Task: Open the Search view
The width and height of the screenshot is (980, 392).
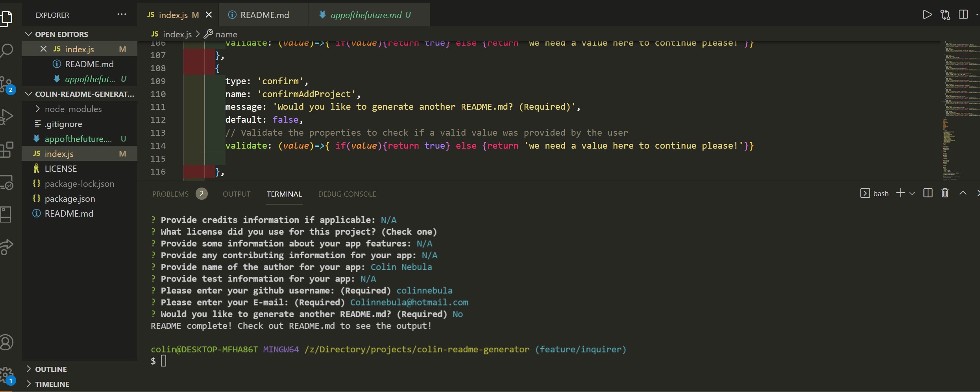Action: click(x=7, y=50)
